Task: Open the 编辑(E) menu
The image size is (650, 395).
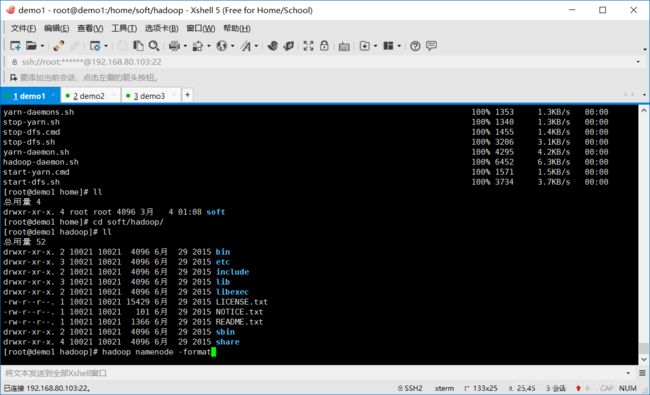Action: [56, 28]
